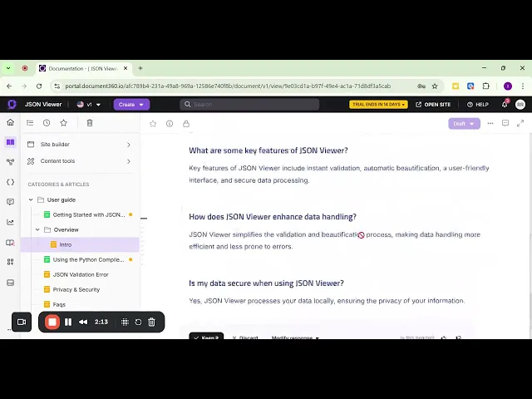Open the user profile avatar
The height and width of the screenshot is (399, 532).
pyautogui.click(x=520, y=105)
